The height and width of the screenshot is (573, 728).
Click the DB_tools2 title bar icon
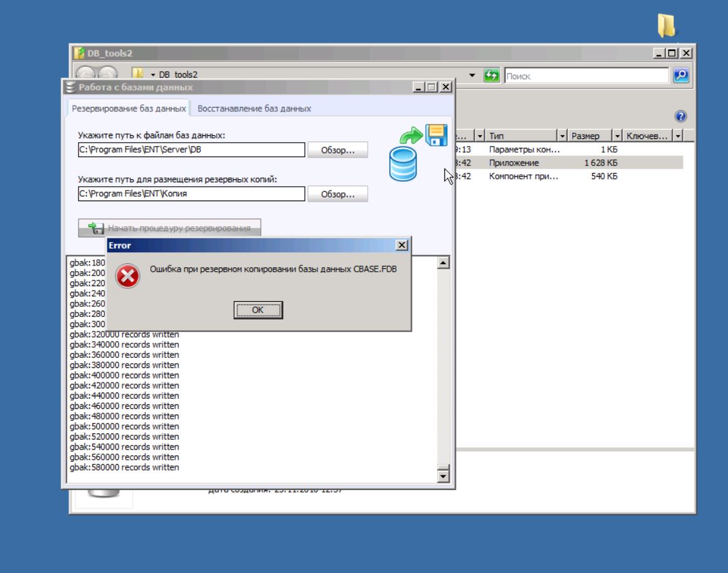tap(80, 53)
